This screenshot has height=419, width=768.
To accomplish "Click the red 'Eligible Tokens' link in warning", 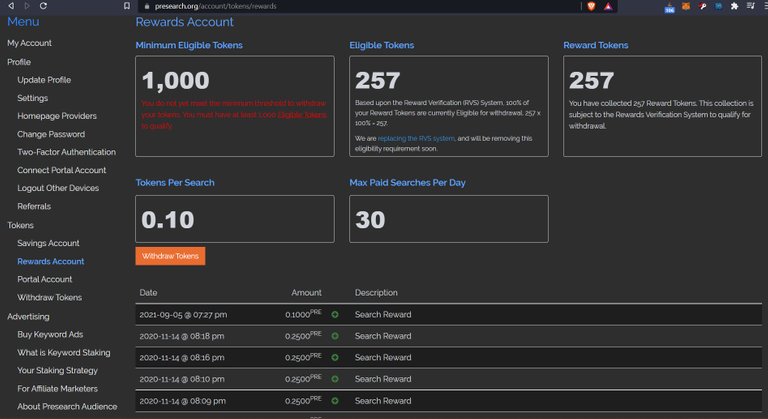I will (302, 115).
